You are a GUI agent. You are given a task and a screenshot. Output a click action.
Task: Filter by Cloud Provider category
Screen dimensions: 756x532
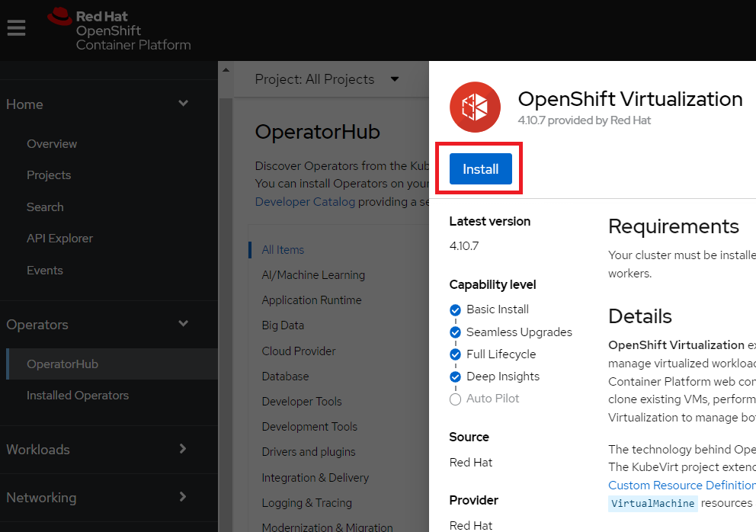[299, 351]
